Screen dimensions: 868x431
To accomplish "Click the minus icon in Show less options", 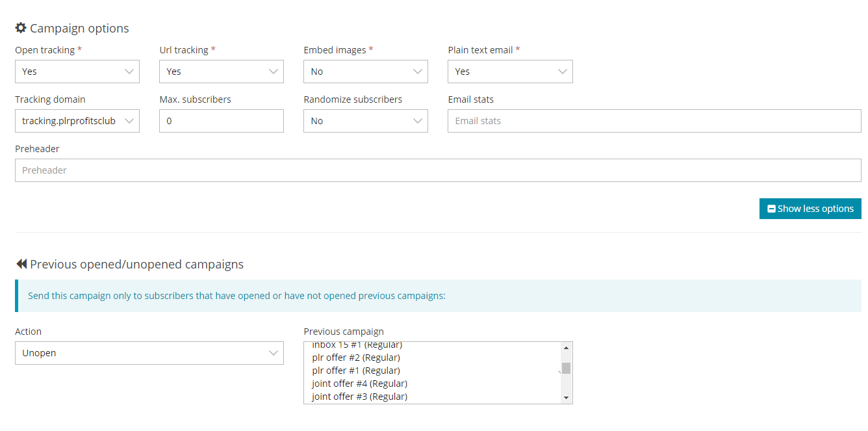I will pyautogui.click(x=771, y=209).
